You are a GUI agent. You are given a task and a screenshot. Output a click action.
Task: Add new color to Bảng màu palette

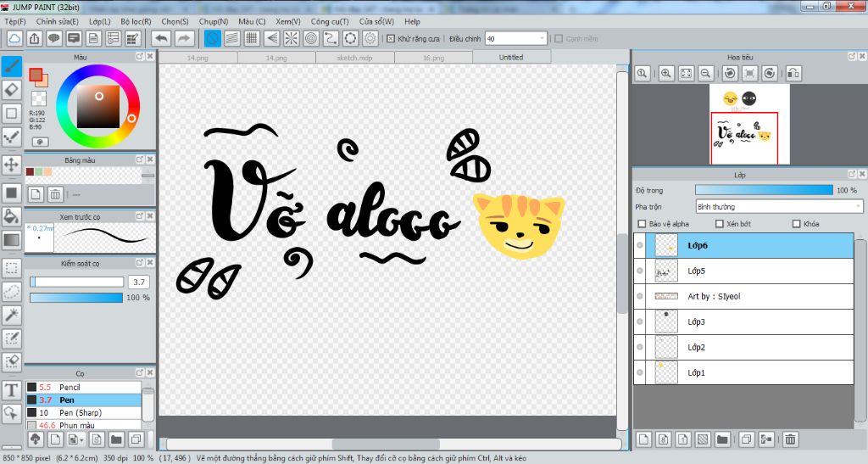pos(36,194)
